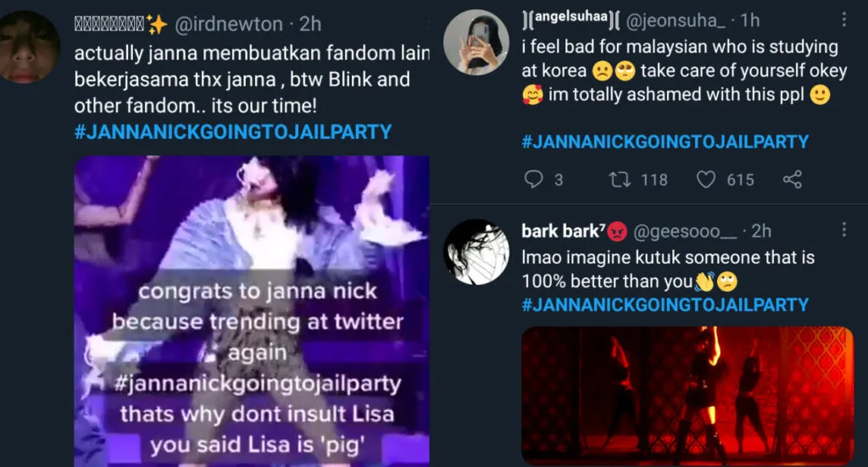
Task: Share the jeonsuha_ tweet
Action: coord(793,180)
